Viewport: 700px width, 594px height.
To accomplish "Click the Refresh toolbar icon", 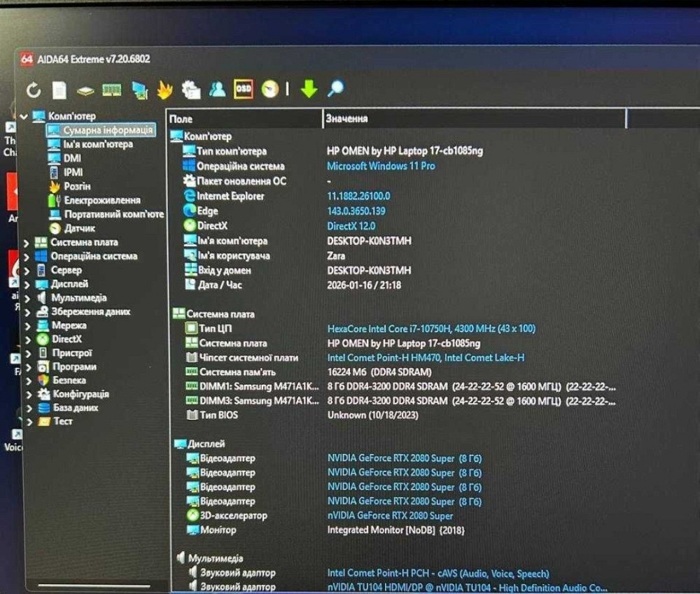I will pos(34,90).
